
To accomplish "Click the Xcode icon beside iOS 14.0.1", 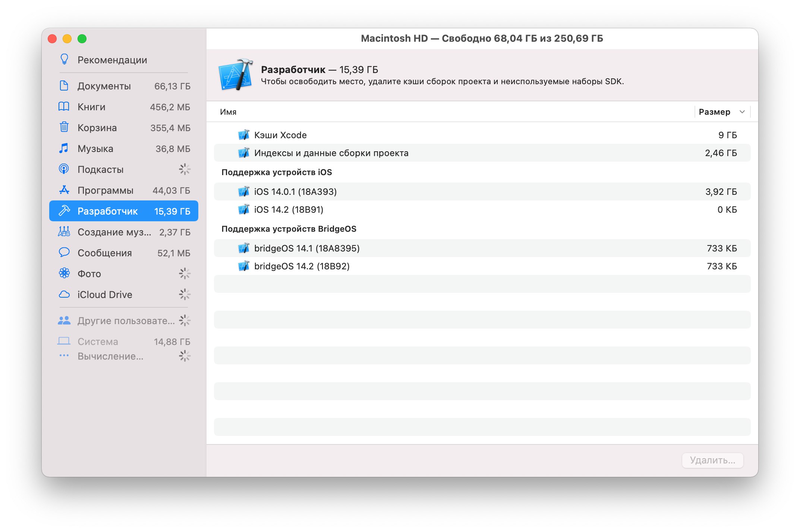I will (x=244, y=191).
